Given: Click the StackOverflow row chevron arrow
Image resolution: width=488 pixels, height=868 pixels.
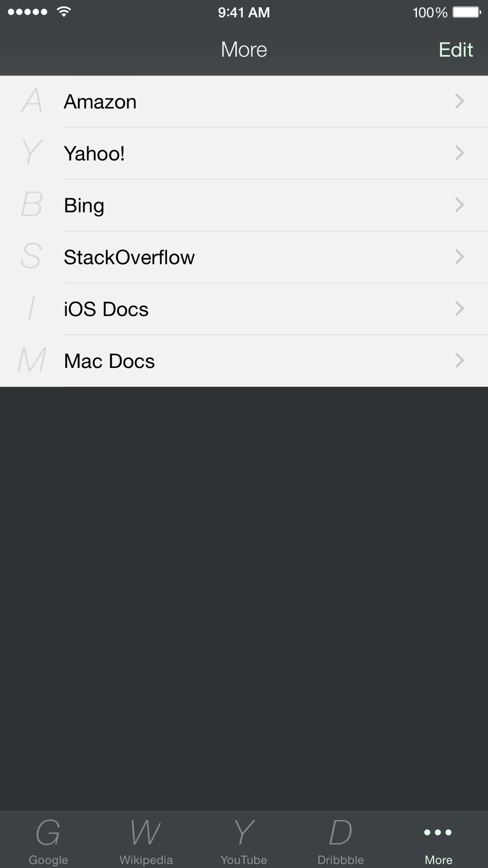Looking at the screenshot, I should pyautogui.click(x=459, y=256).
